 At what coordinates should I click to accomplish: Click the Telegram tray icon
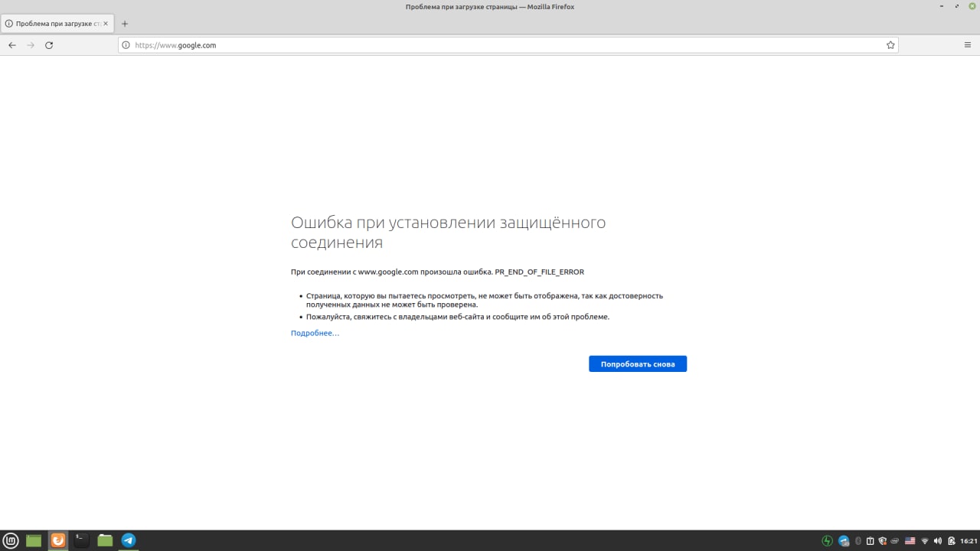point(844,541)
